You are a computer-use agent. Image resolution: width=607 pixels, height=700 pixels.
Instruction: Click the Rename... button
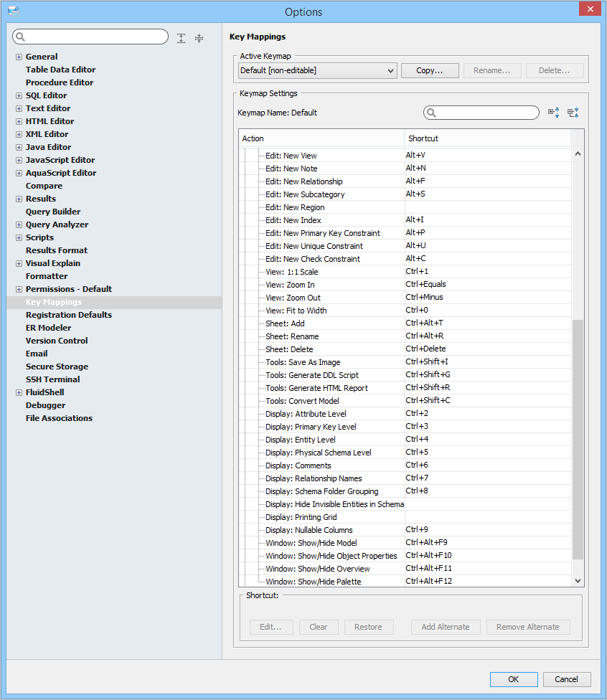pyautogui.click(x=492, y=70)
